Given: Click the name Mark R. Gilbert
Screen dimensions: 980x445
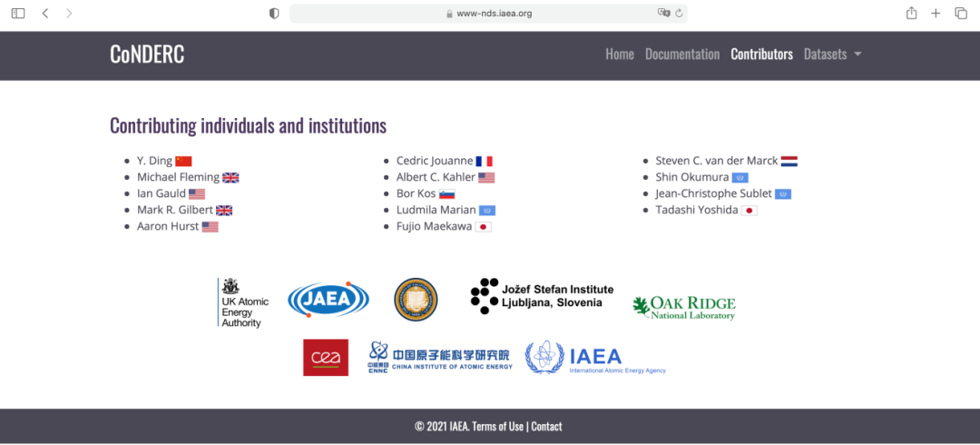Looking at the screenshot, I should pos(175,211).
